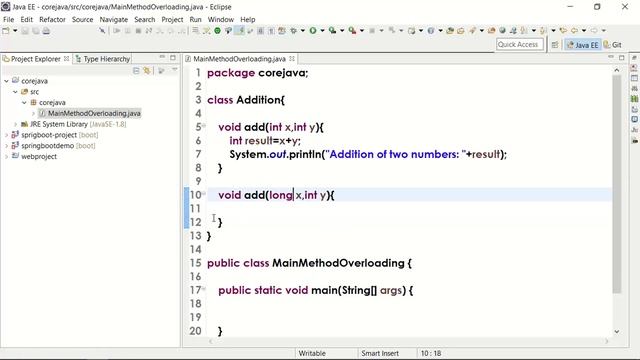Select the webproject tree item
Image resolution: width=640 pixels, height=360 pixels.
[x=39, y=156]
